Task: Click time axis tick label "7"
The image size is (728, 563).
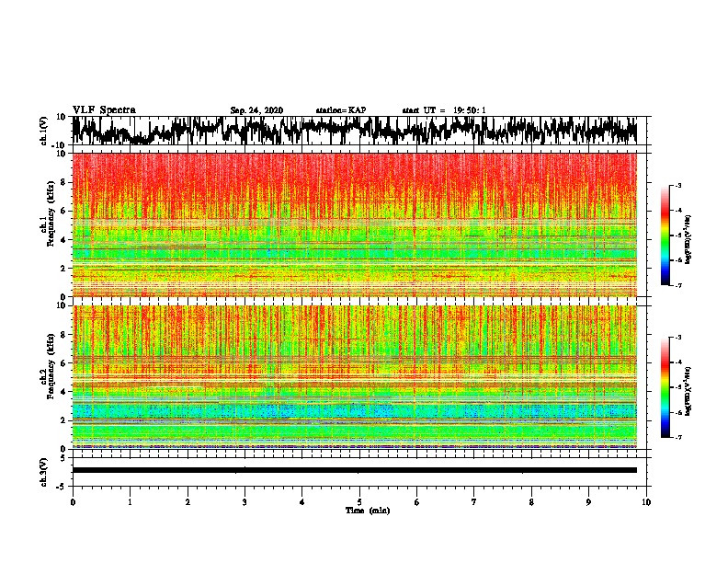Action: [474, 502]
